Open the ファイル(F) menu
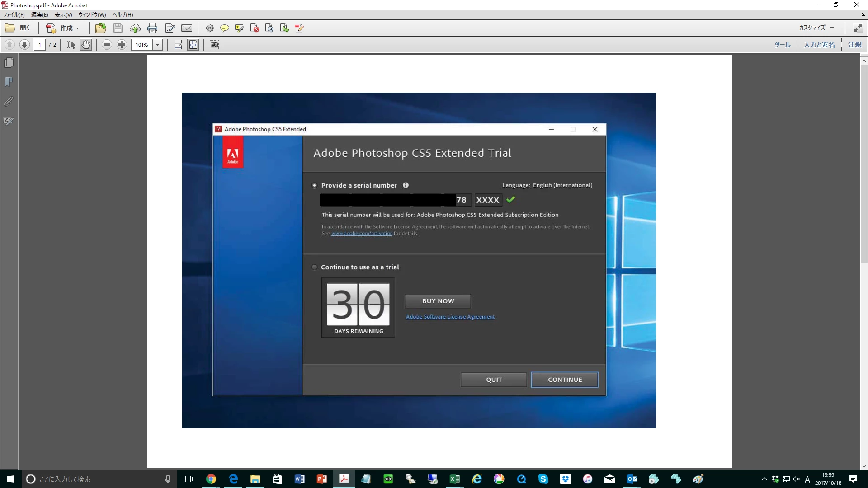 [14, 15]
